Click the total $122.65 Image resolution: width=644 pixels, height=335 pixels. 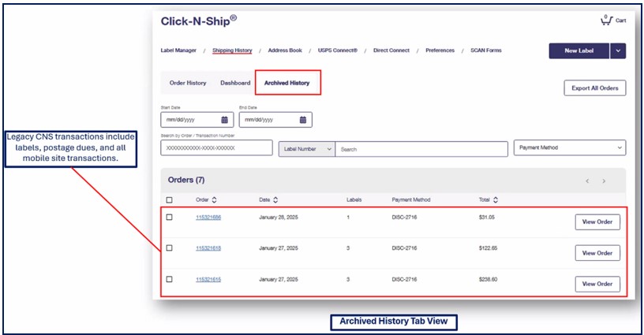click(488, 248)
